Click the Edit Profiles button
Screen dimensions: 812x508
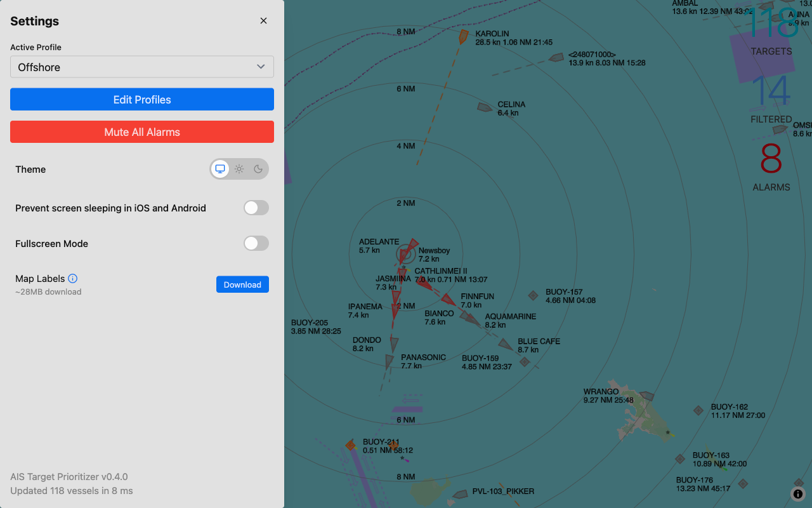click(x=142, y=100)
